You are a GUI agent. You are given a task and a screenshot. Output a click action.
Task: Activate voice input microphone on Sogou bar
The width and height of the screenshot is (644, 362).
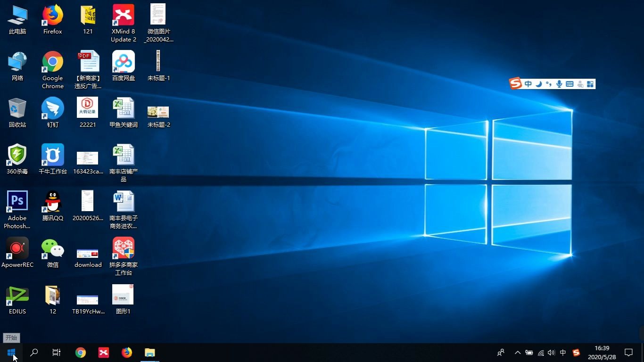tap(559, 84)
